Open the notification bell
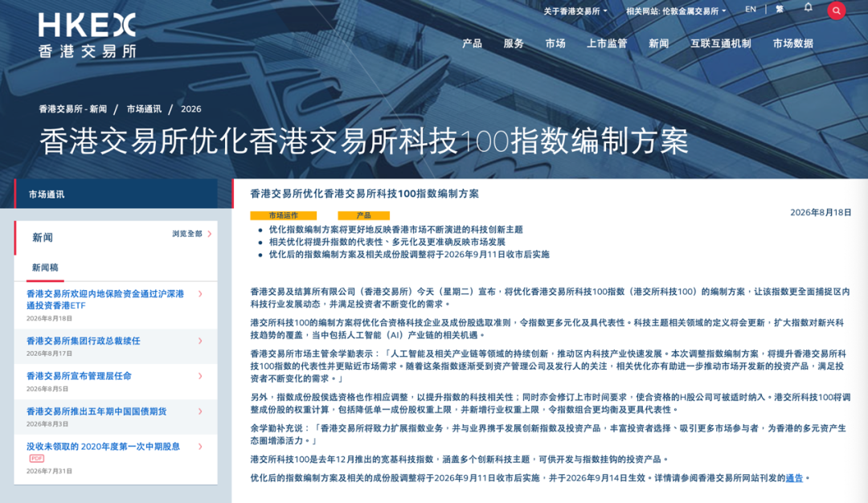868x503 pixels. pyautogui.click(x=809, y=8)
